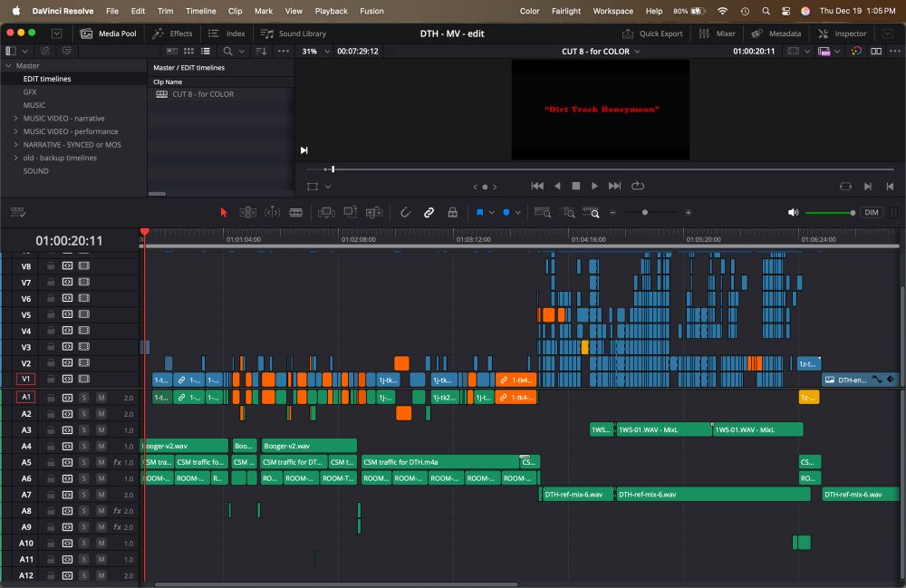Collapse the Master bin
The image size is (906, 588).
coord(9,66)
